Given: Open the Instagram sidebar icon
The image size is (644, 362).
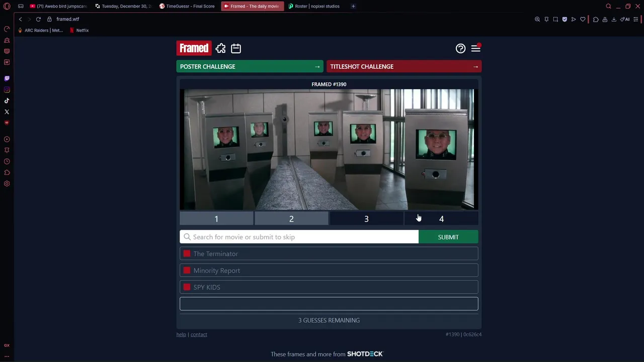Looking at the screenshot, I should (7, 89).
